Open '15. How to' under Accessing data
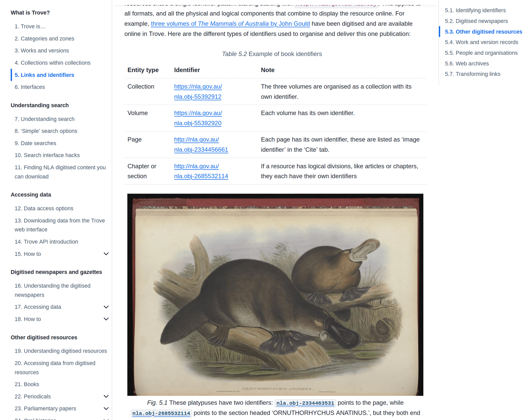Screen dimensions: 526x420 [x=28, y=254]
